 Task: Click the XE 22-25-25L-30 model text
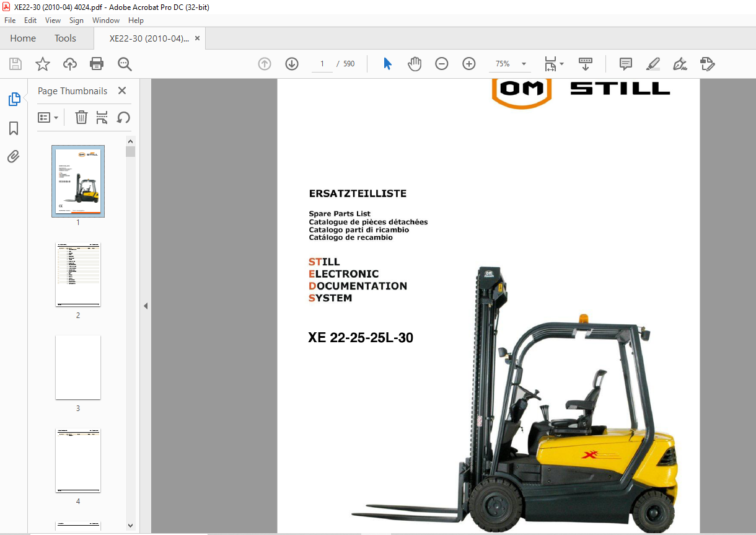[361, 338]
